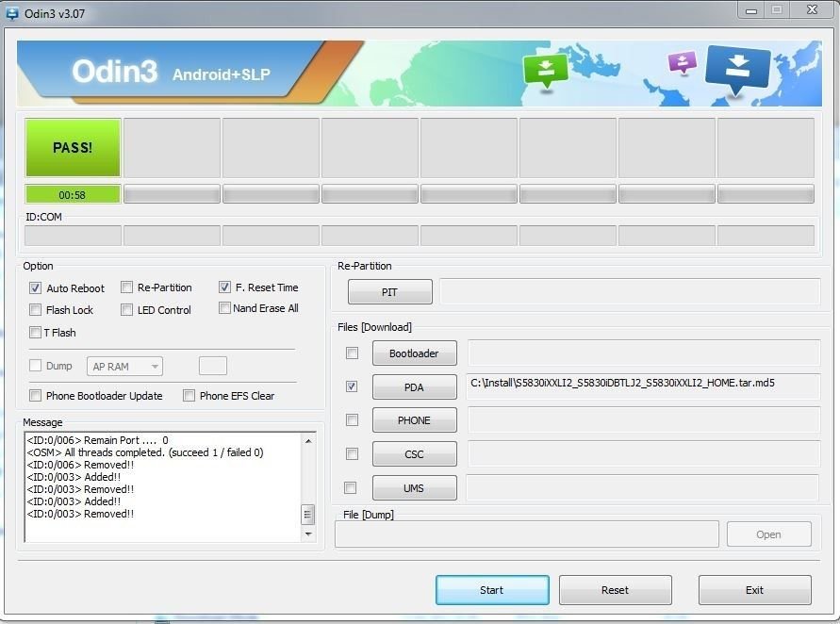840x624 pixels.
Task: Click the 00:58 green progress bar
Action: (73, 194)
